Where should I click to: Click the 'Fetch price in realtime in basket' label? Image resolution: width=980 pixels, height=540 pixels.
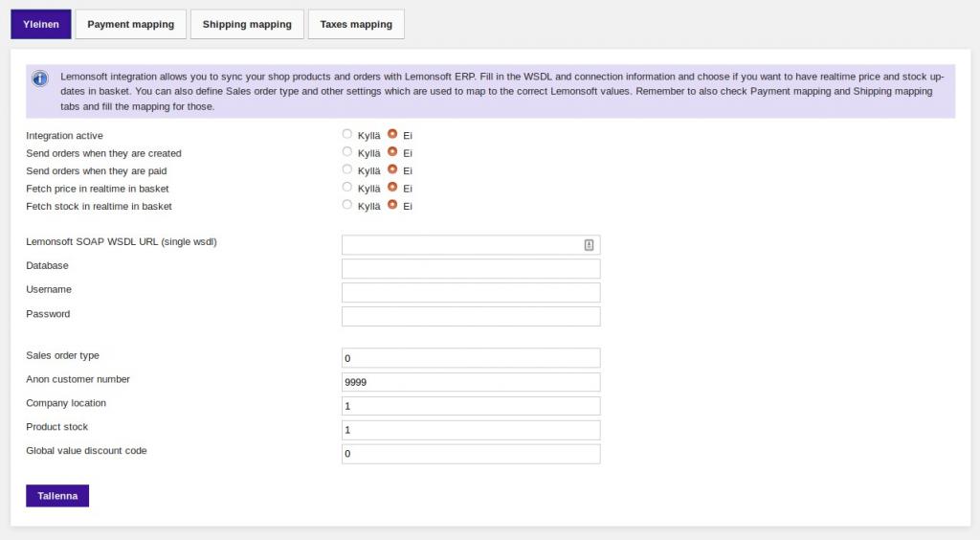pos(98,188)
